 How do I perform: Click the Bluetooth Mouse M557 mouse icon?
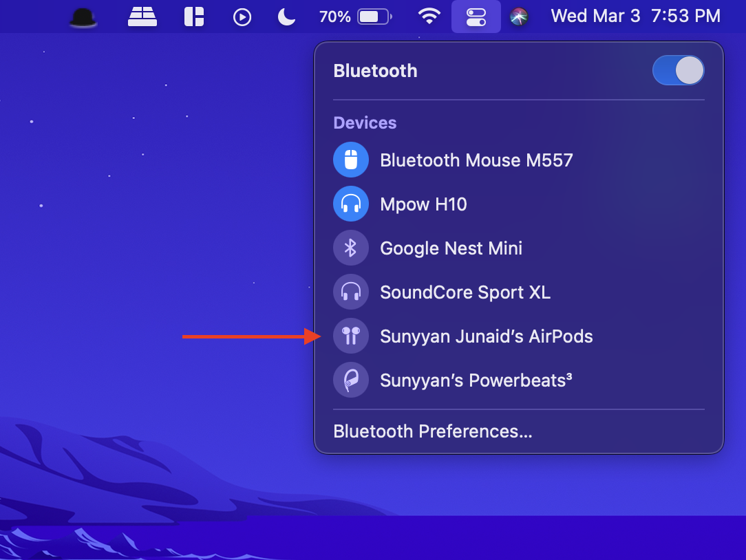point(351,160)
